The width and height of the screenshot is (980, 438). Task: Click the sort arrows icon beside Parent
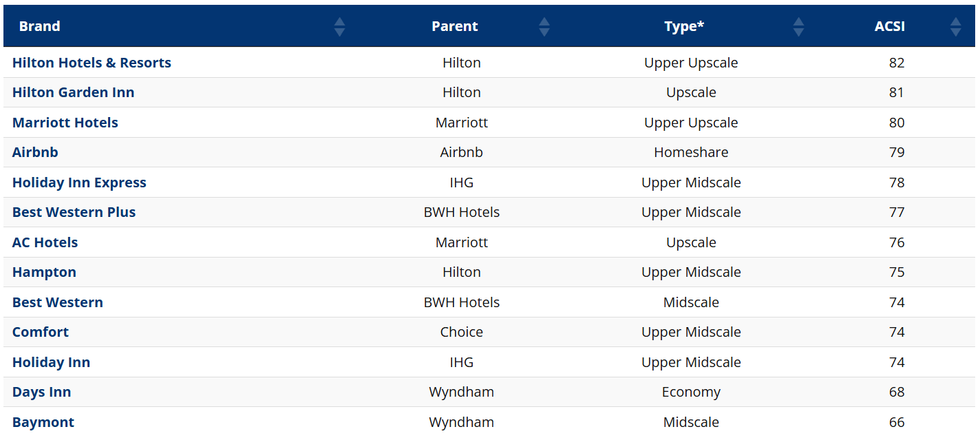point(544,27)
